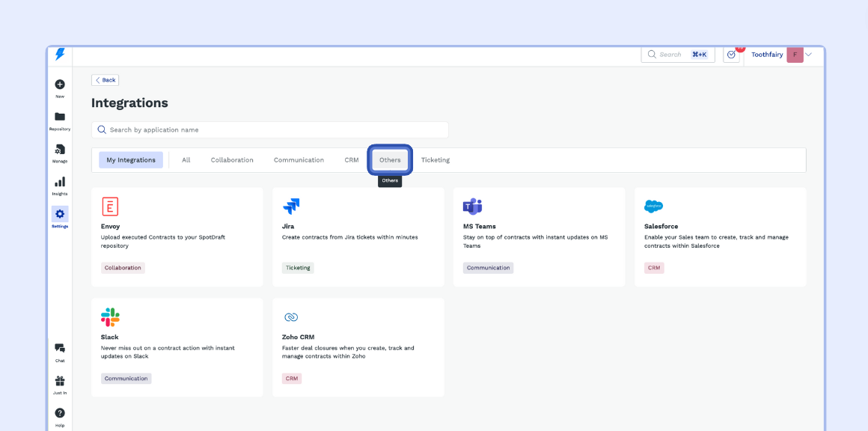Click the Slack logo icon

point(110,317)
